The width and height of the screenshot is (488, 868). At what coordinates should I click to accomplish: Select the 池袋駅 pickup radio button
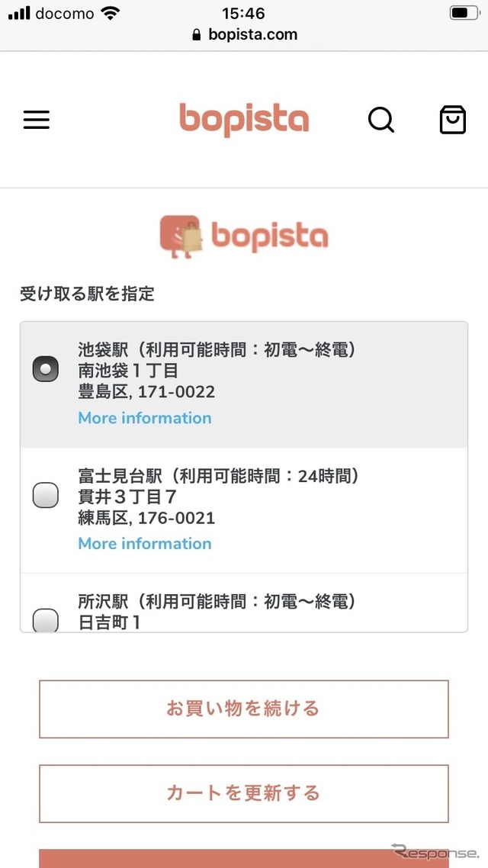[x=46, y=369]
